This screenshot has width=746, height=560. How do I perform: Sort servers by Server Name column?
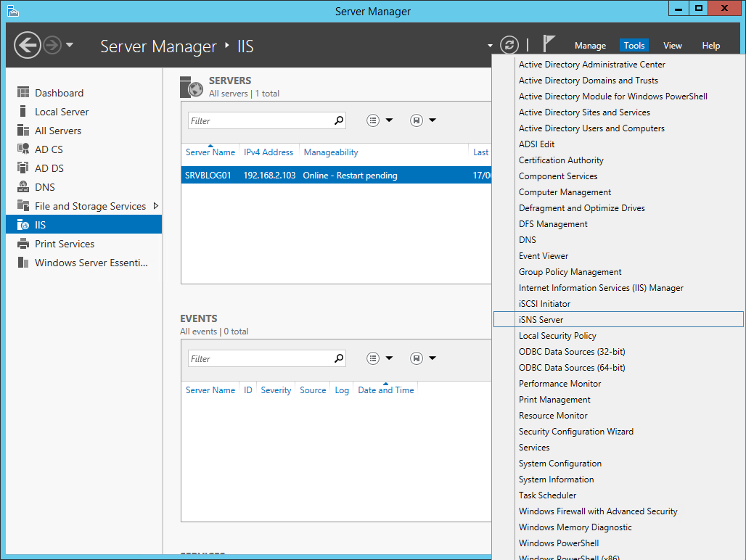pos(210,152)
